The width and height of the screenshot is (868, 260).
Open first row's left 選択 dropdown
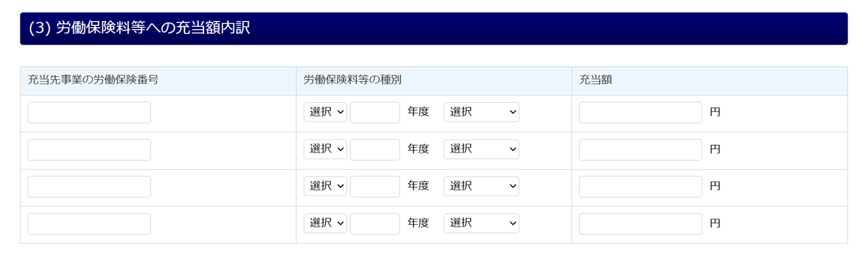click(x=325, y=112)
